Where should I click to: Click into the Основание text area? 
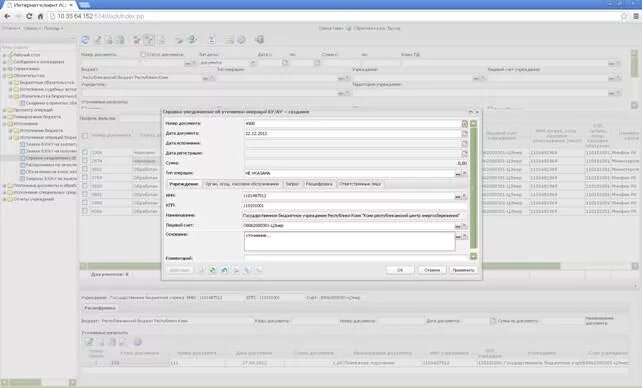350,241
